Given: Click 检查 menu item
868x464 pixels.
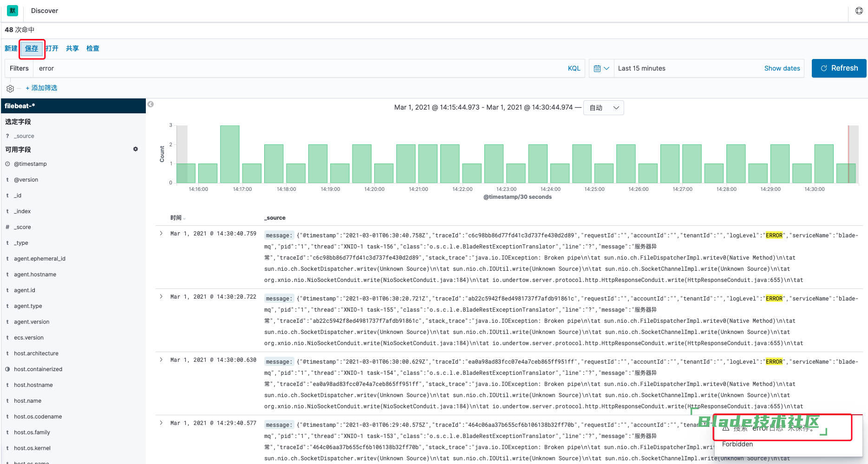Looking at the screenshot, I should tap(93, 48).
